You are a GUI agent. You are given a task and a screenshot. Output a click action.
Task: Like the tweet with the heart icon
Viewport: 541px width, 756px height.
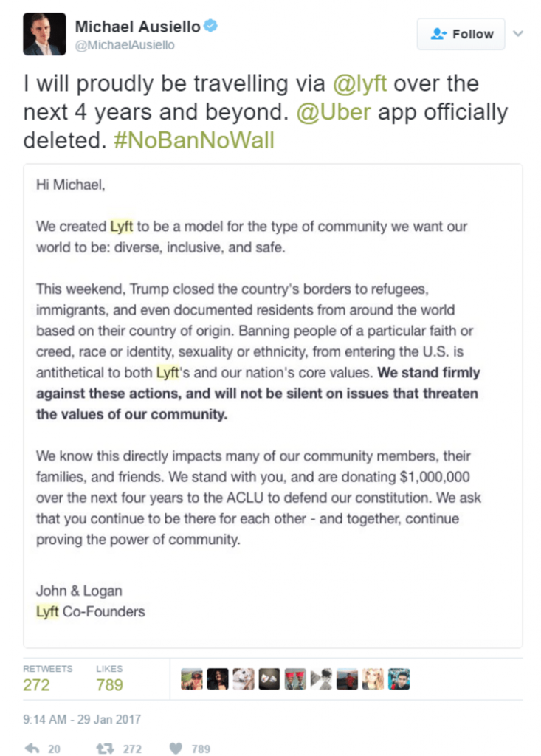175,748
